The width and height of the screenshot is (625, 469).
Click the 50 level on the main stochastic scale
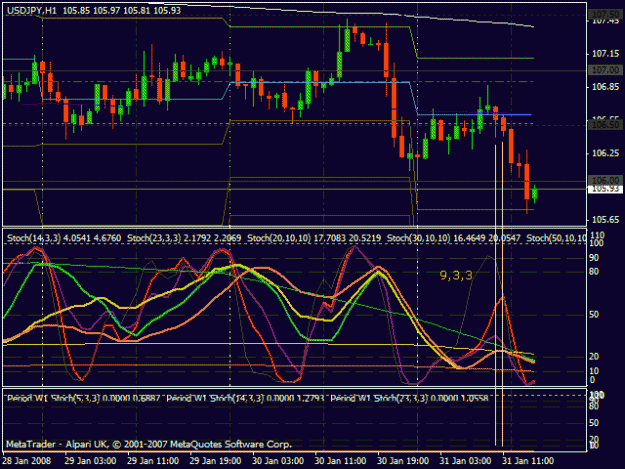tap(594, 314)
